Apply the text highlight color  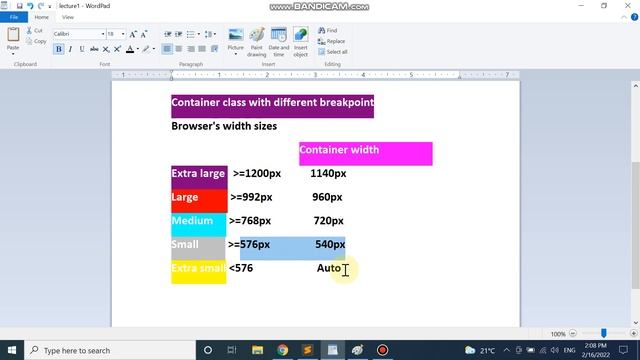pyautogui.click(x=146, y=49)
